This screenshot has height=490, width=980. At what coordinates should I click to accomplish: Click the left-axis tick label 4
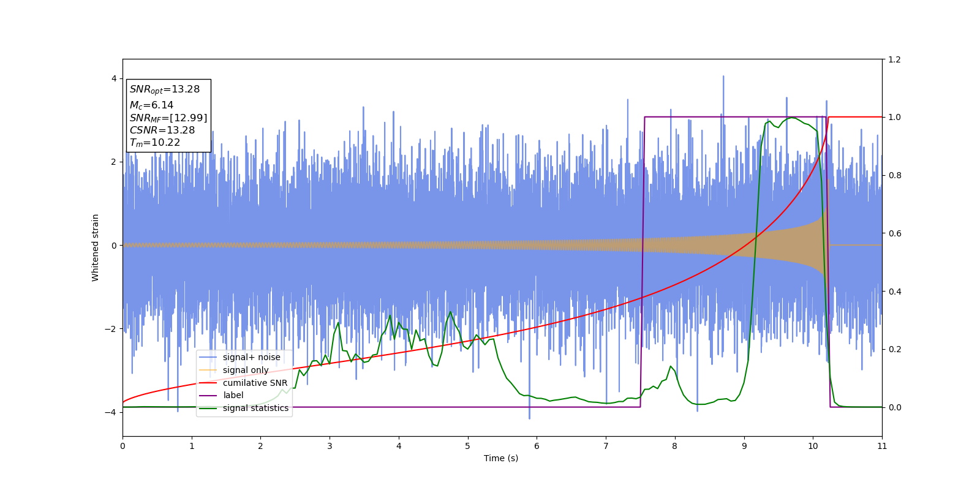(114, 78)
